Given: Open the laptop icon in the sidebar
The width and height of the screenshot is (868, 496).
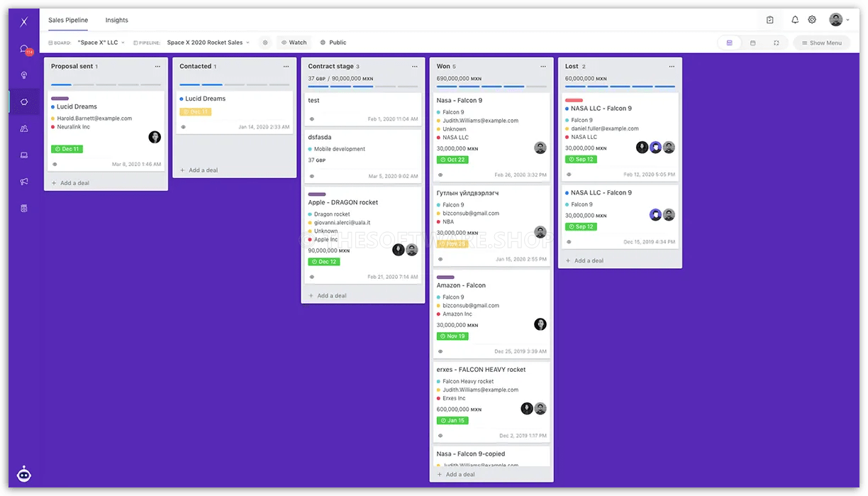Looking at the screenshot, I should [24, 155].
